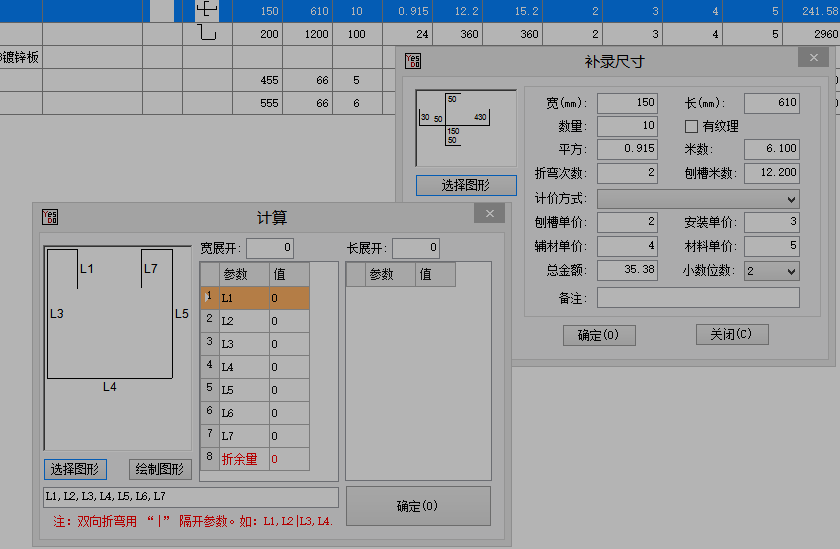Select the L5 value cell
840x549 pixels.
pos(289,390)
